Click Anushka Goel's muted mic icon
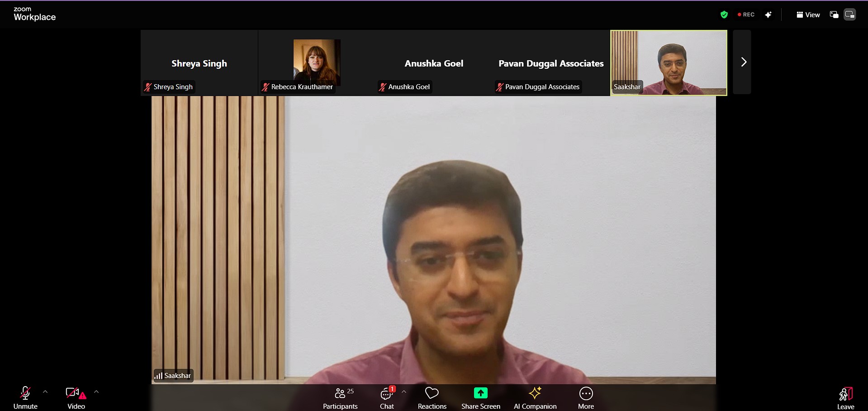Image resolution: width=868 pixels, height=411 pixels. [x=383, y=87]
